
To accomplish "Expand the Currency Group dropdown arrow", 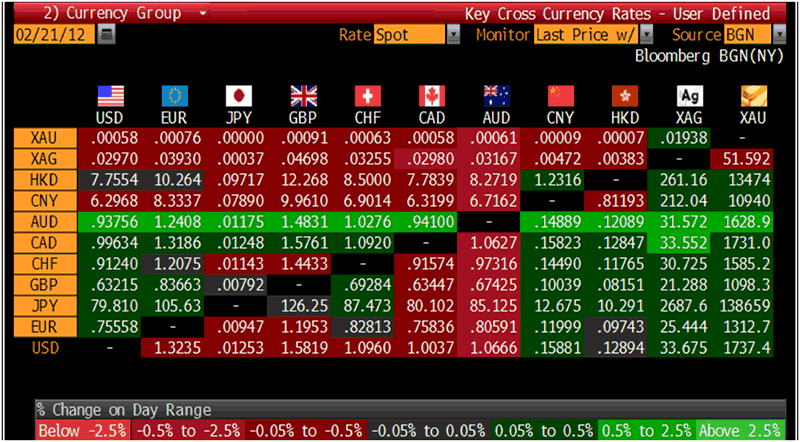I will coord(203,13).
